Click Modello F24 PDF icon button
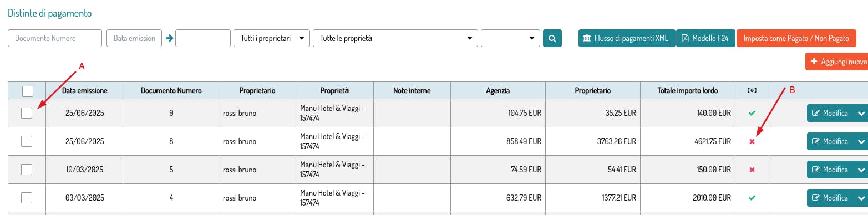The width and height of the screenshot is (868, 215). pyautogui.click(x=705, y=38)
